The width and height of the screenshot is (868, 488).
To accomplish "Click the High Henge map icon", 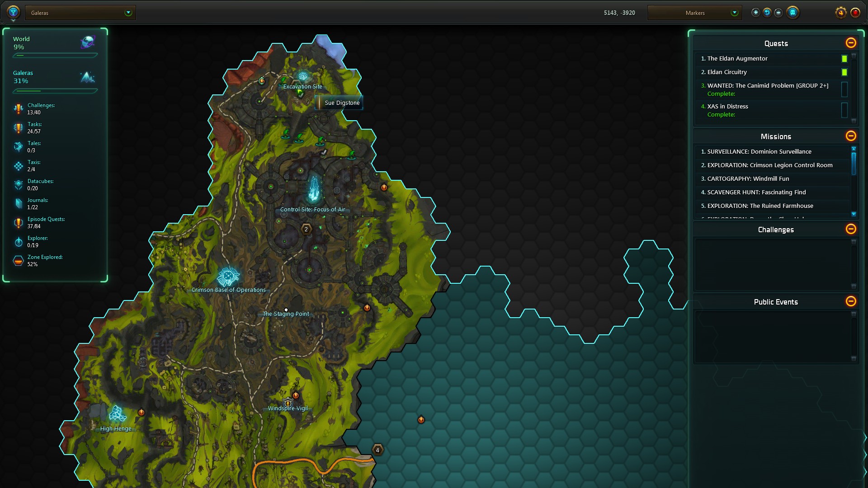I will click(x=118, y=414).
